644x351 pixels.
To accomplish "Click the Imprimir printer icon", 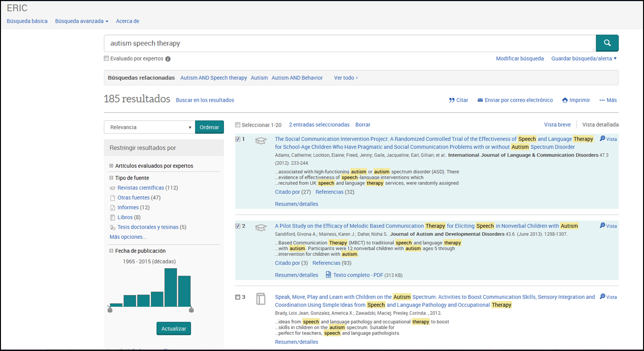I will pos(565,100).
